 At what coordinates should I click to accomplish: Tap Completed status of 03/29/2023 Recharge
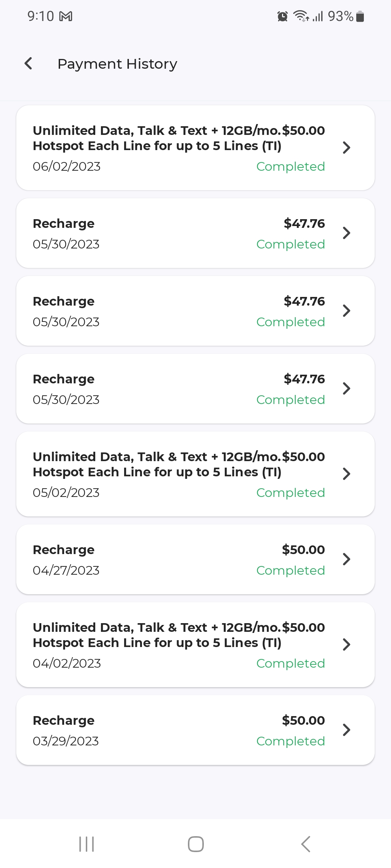290,741
